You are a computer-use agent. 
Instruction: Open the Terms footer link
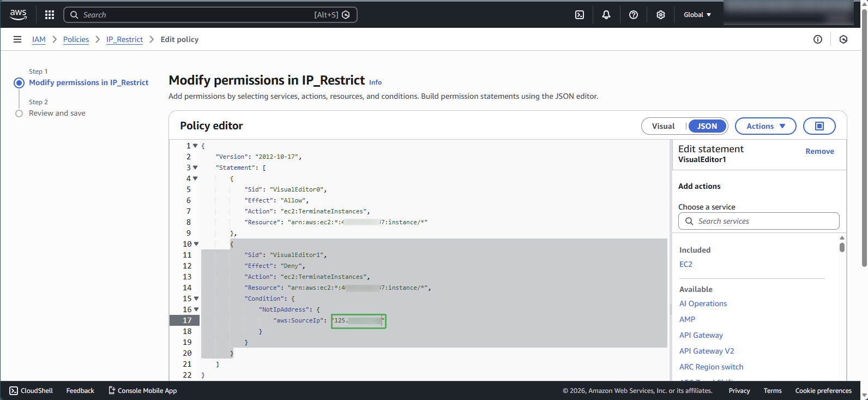point(773,391)
